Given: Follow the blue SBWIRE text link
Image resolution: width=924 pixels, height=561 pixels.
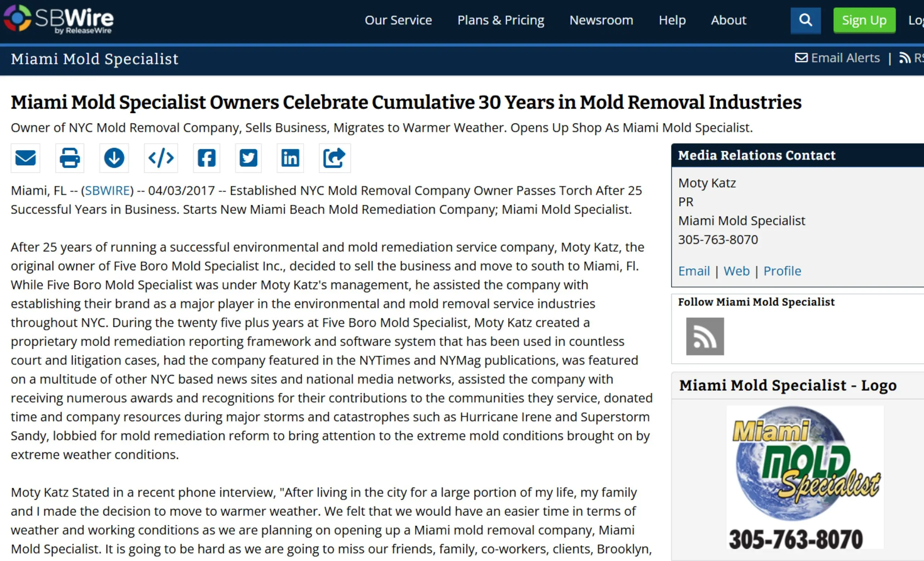Looking at the screenshot, I should click(x=107, y=190).
